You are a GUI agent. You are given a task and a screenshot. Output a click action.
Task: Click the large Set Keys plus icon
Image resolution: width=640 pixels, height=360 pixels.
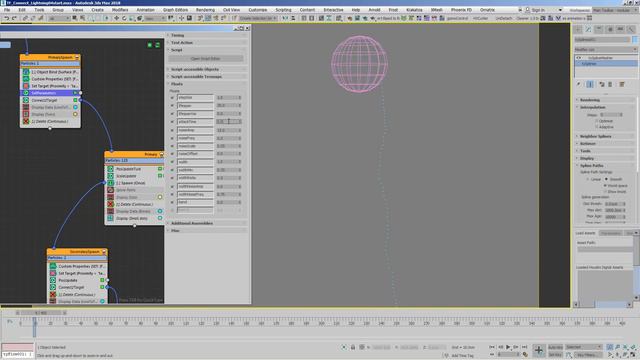539,350
